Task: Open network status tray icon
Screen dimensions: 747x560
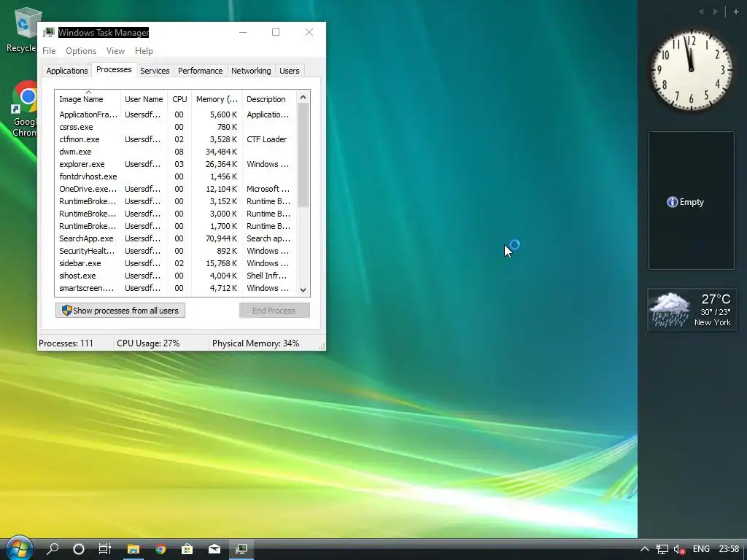Action: [x=662, y=549]
